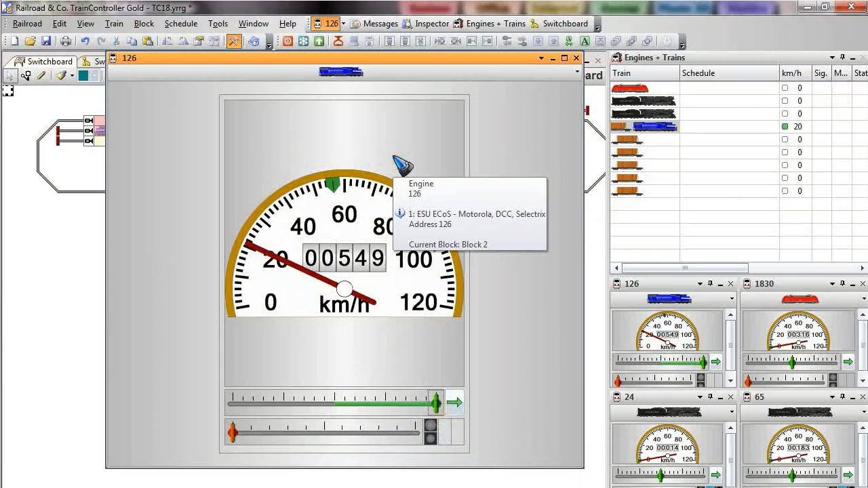Screen dimensions: 868x488
Task: Switch to the Switchboard tab
Action: (43, 62)
